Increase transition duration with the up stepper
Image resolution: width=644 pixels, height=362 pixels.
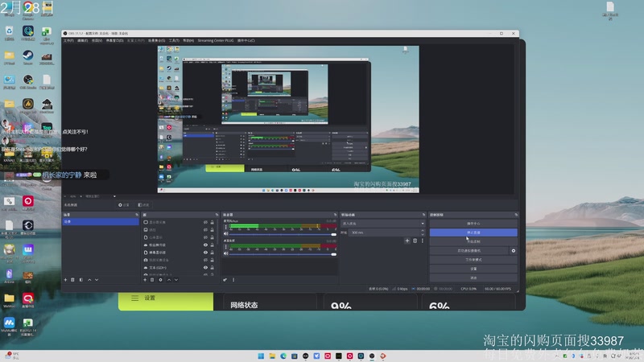pos(423,231)
